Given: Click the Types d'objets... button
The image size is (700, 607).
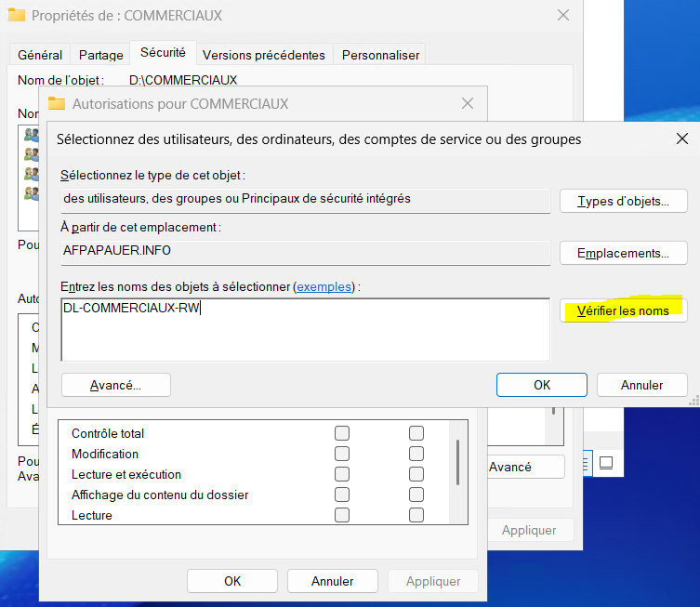Looking at the screenshot, I should point(623,201).
